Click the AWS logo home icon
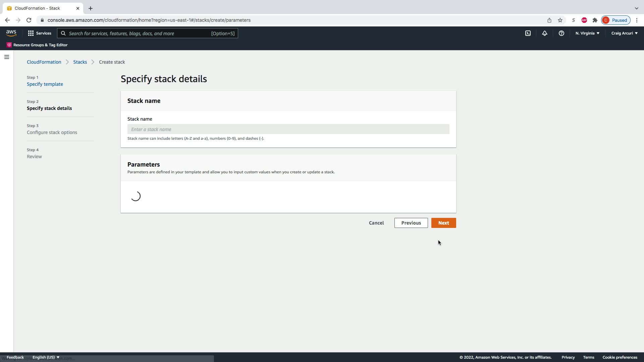This screenshot has height=362, width=644. point(11,33)
